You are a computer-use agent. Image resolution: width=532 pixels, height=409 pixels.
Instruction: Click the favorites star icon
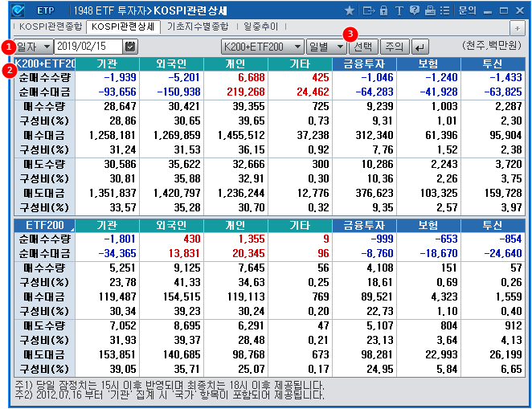[x=350, y=10]
